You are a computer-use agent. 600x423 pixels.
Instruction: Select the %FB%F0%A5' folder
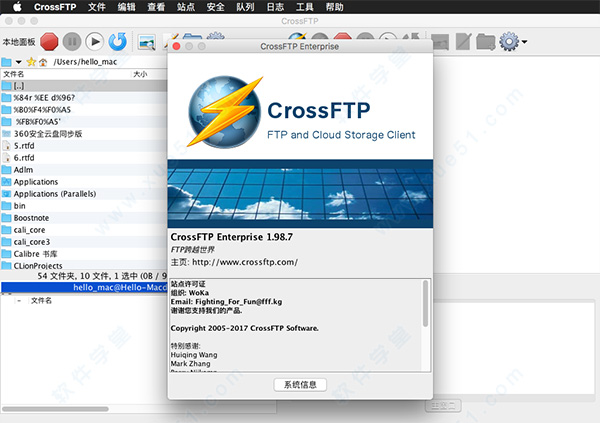[84, 122]
